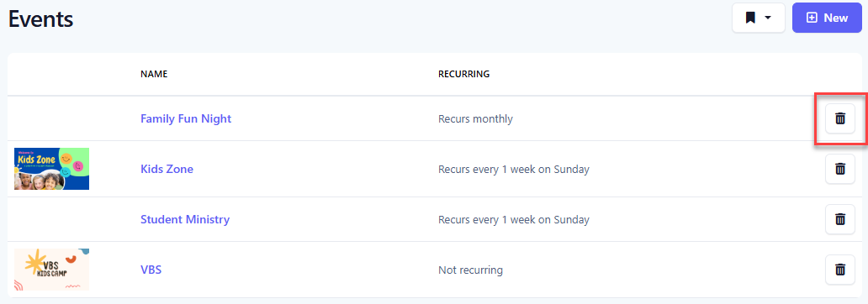Screen dimensions: 868x304
Task: Click trash icon for Student Ministry
Action: point(839,219)
